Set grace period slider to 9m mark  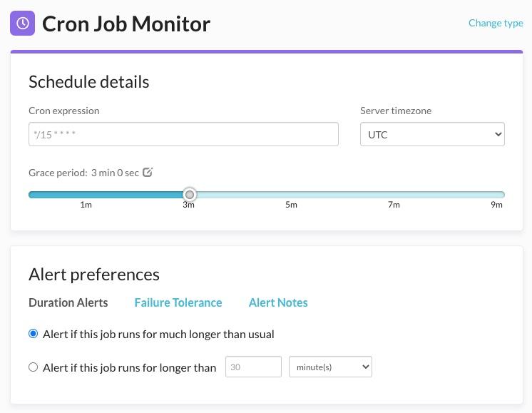pyautogui.click(x=496, y=195)
